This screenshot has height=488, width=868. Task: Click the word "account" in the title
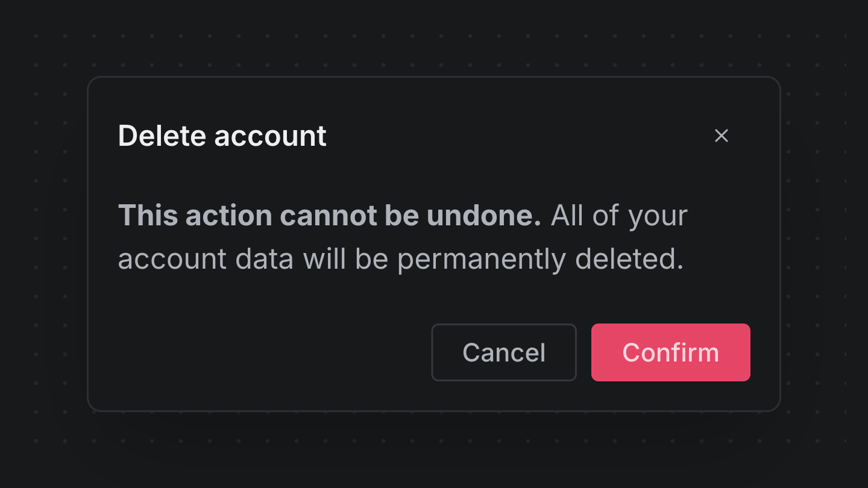[270, 136]
